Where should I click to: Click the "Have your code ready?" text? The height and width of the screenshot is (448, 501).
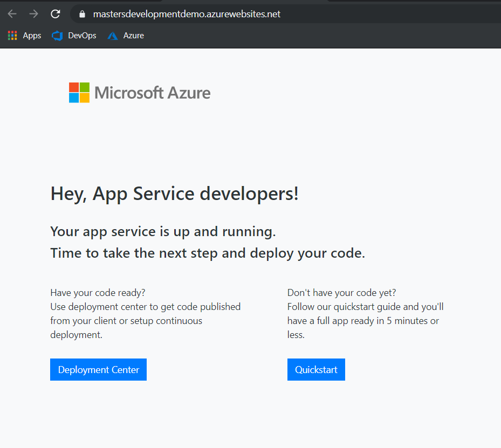click(x=98, y=293)
